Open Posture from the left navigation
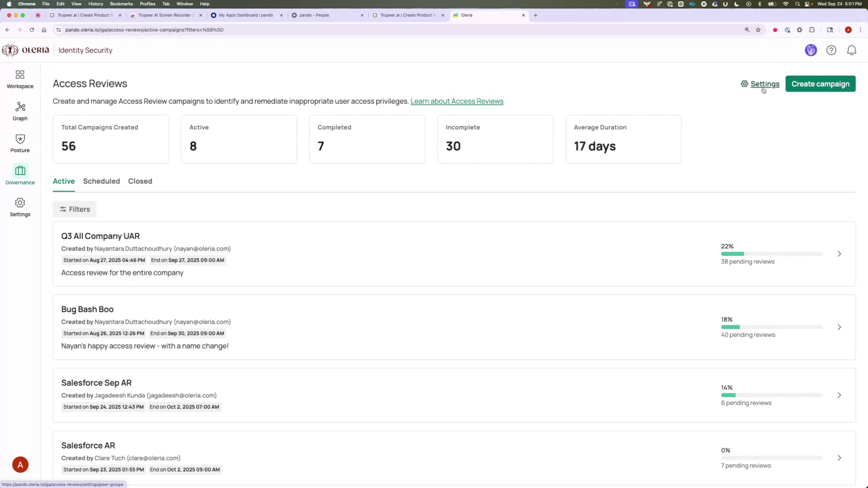The image size is (868, 488). (19, 143)
